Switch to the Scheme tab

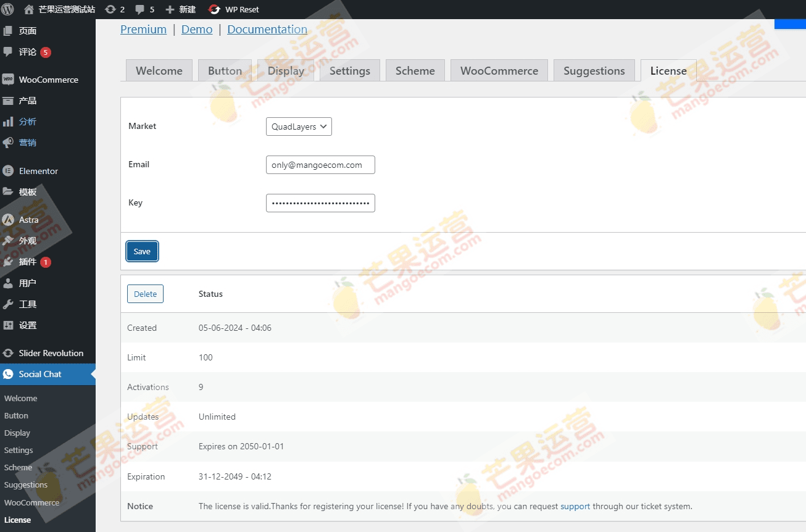point(415,70)
